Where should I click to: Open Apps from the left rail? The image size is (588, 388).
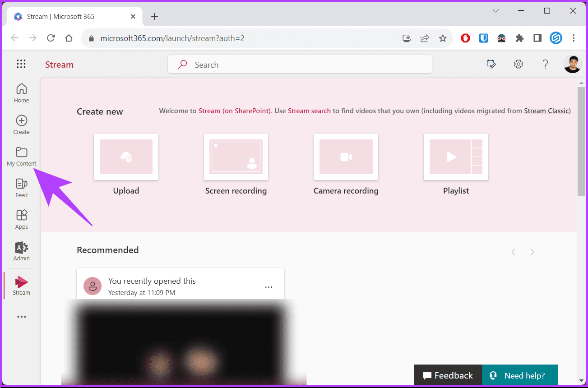[x=21, y=219]
